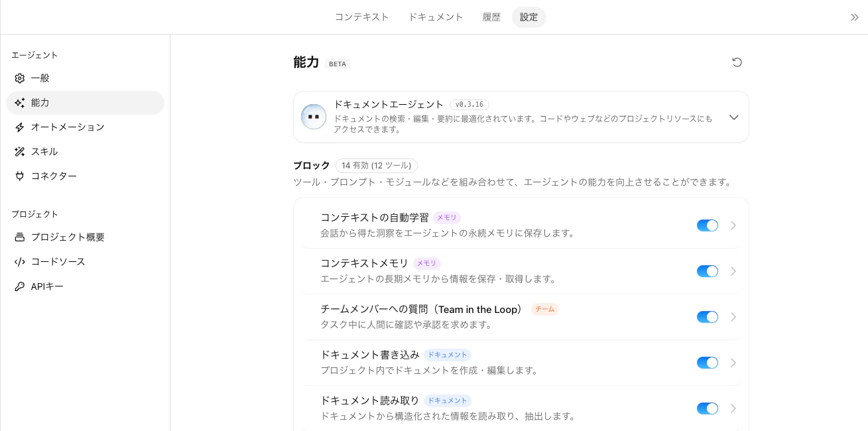Toggle off コンテキストメモリ
The image size is (868, 431).
pyautogui.click(x=708, y=271)
